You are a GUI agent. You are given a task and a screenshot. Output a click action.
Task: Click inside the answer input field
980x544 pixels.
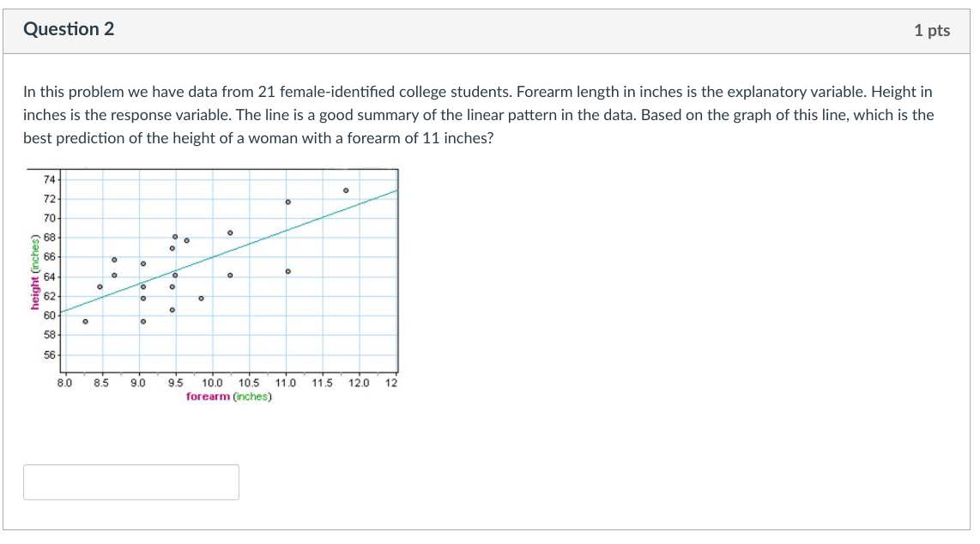(130, 481)
